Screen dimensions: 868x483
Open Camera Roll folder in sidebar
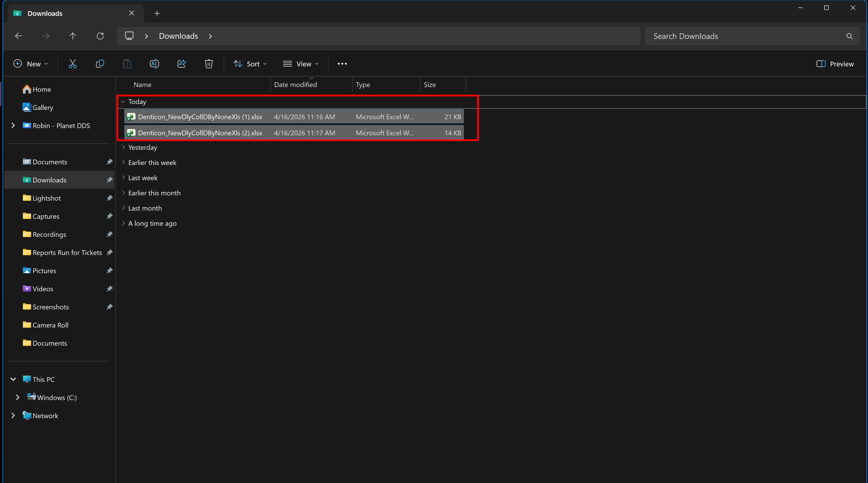(x=46, y=325)
